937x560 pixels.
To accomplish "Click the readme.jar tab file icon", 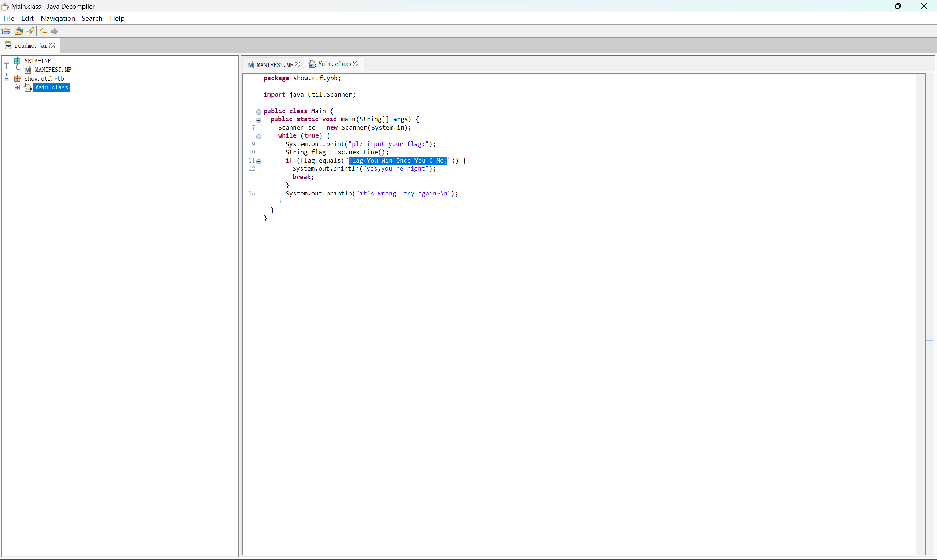I will 8,46.
